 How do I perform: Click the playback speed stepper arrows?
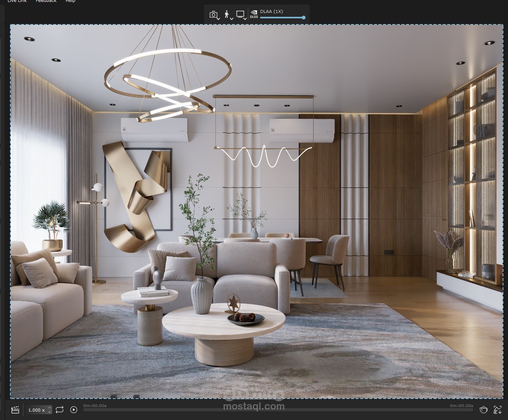click(49, 410)
